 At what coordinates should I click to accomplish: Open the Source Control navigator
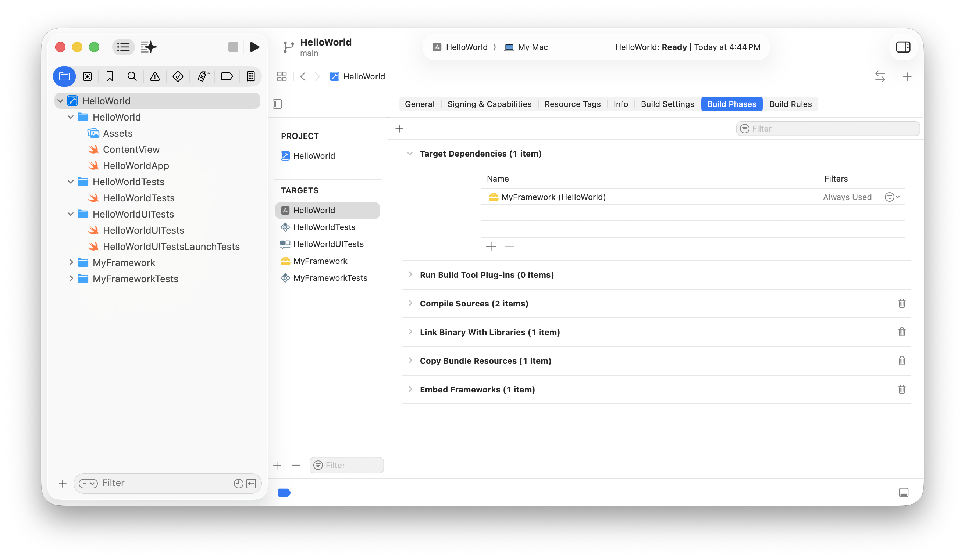[x=87, y=76]
